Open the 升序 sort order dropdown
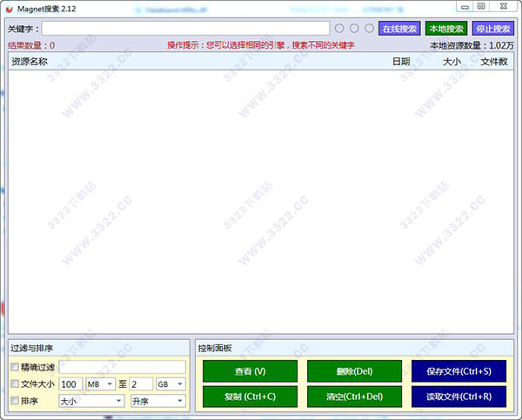This screenshot has height=420, width=522. (x=158, y=401)
